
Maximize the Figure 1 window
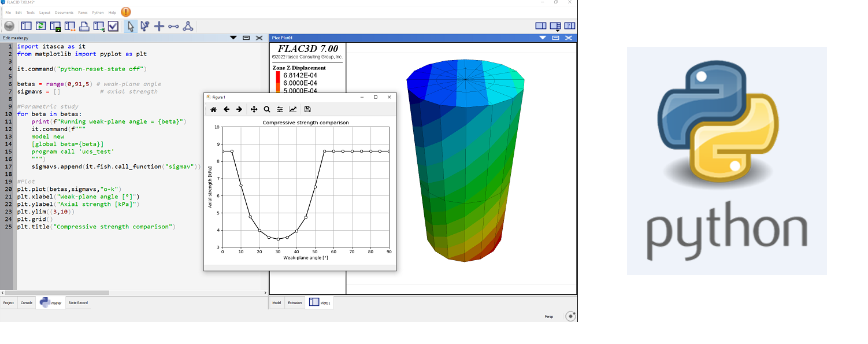click(376, 97)
